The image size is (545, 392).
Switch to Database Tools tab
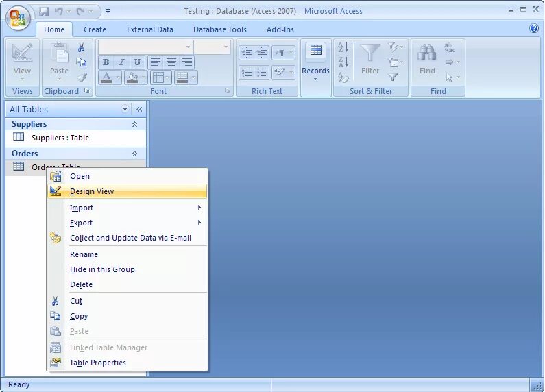pyautogui.click(x=220, y=29)
